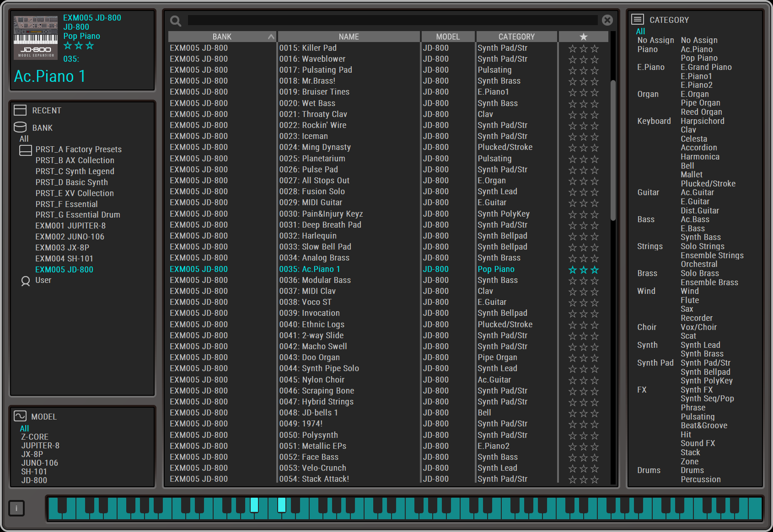Sort list by the NAME column header
The width and height of the screenshot is (773, 532).
(x=349, y=37)
